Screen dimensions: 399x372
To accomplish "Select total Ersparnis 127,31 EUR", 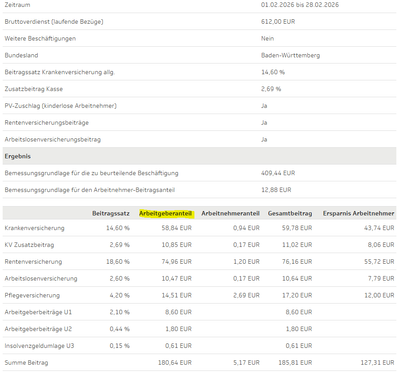I will [377, 363].
